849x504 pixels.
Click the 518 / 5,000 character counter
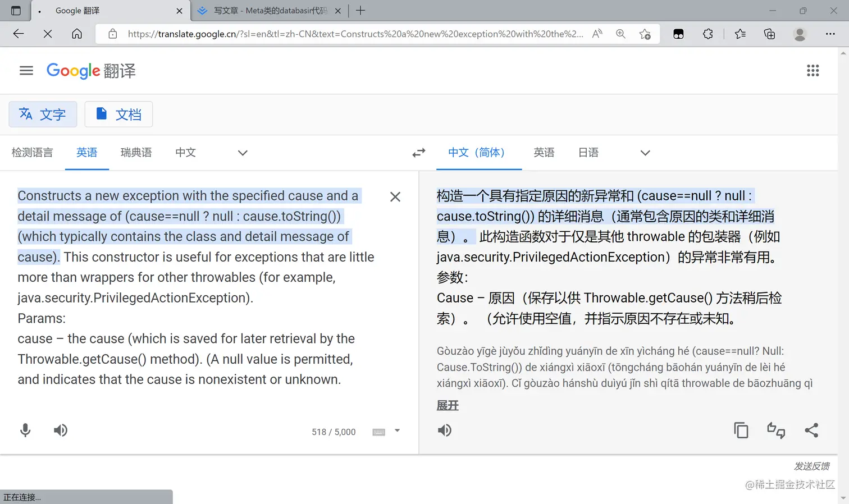click(334, 432)
